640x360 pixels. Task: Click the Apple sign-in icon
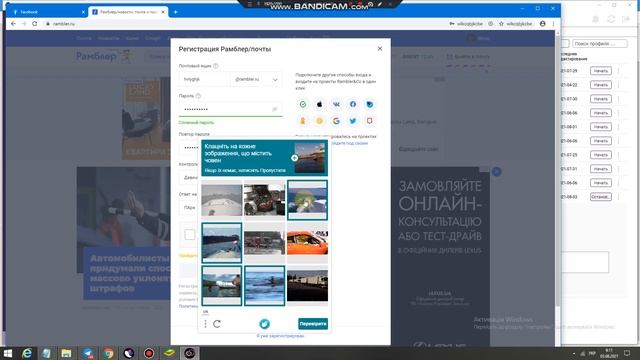320,104
